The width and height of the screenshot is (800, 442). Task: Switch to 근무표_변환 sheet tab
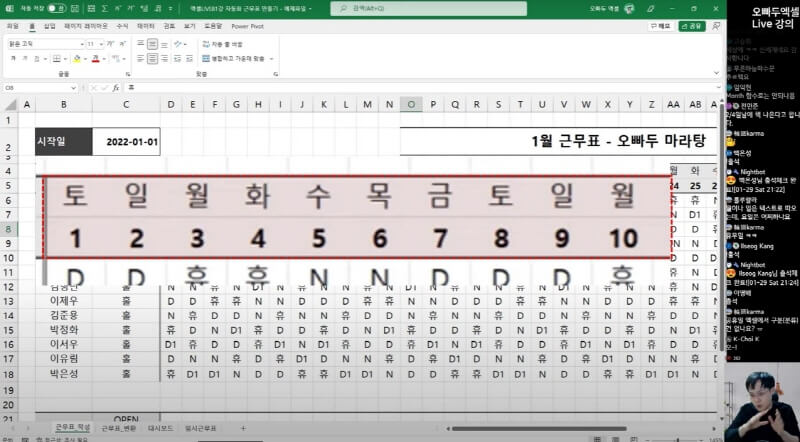pos(118,428)
